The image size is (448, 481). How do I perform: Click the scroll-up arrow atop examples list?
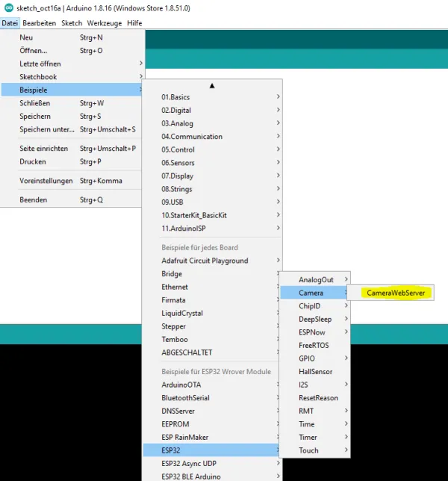212,86
